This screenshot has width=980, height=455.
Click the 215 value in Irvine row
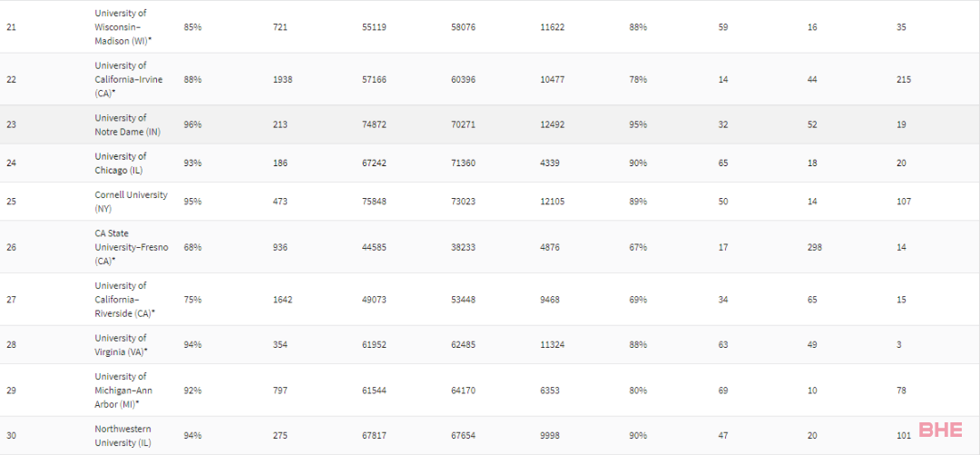pos(904,80)
